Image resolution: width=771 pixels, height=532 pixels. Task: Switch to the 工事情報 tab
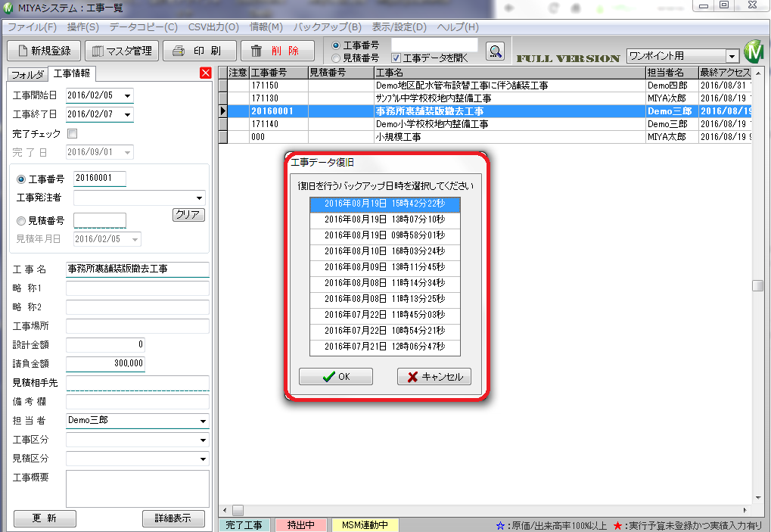(x=72, y=73)
